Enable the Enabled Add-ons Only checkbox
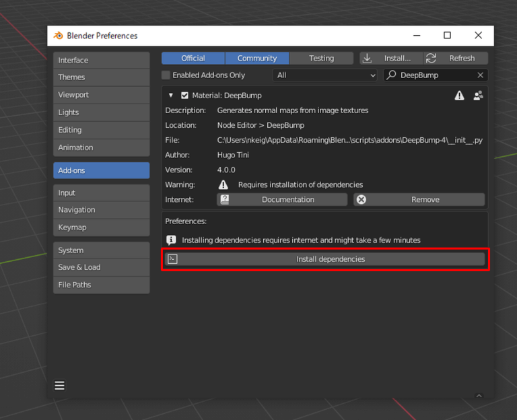517x420 pixels. click(x=166, y=75)
